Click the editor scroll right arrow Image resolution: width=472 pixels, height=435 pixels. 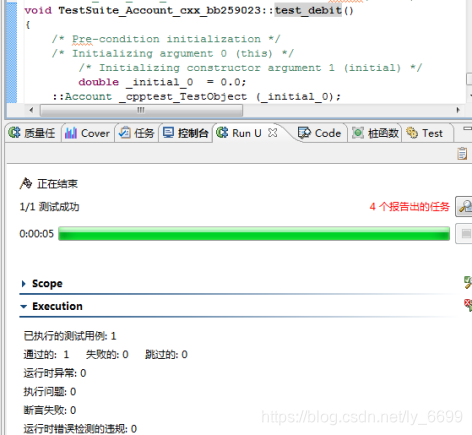(x=458, y=110)
